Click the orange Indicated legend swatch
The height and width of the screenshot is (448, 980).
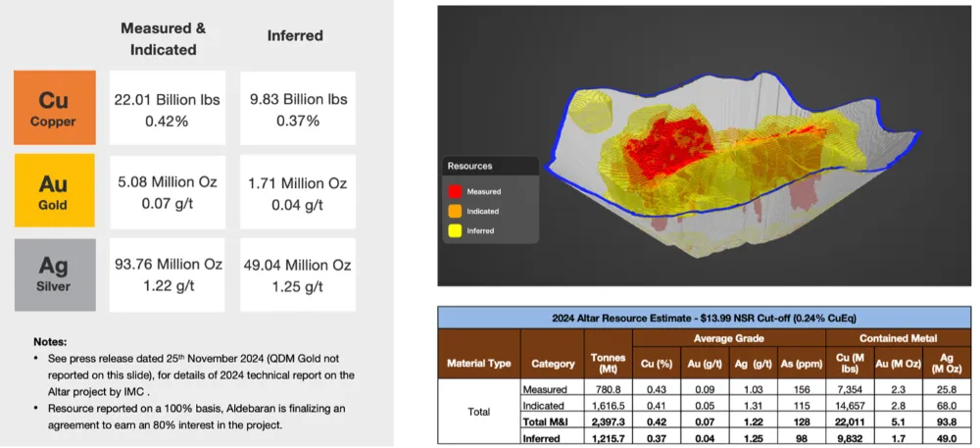tap(456, 212)
